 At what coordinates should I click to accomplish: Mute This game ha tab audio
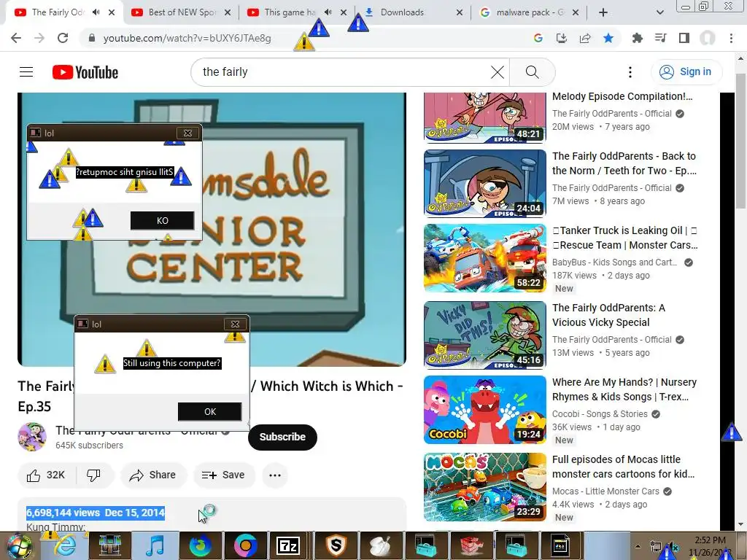[x=328, y=12]
